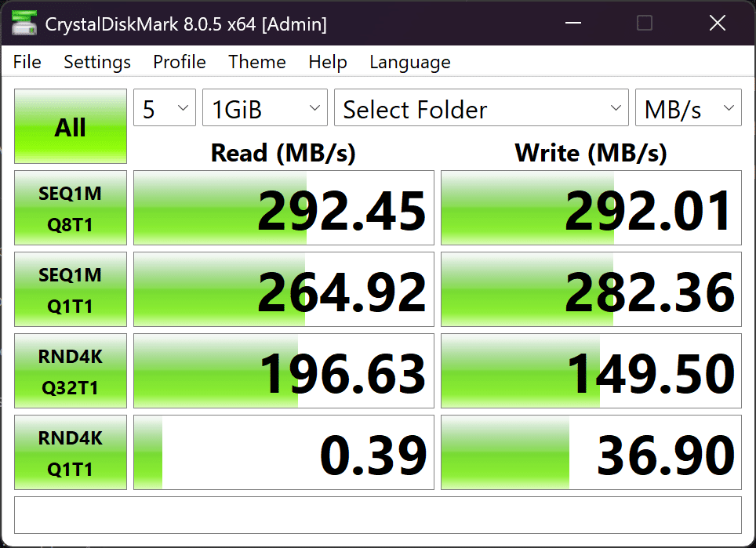Viewport: 756px width, 548px height.
Task: Open the Select Folder drive dropdown
Action: (x=481, y=108)
